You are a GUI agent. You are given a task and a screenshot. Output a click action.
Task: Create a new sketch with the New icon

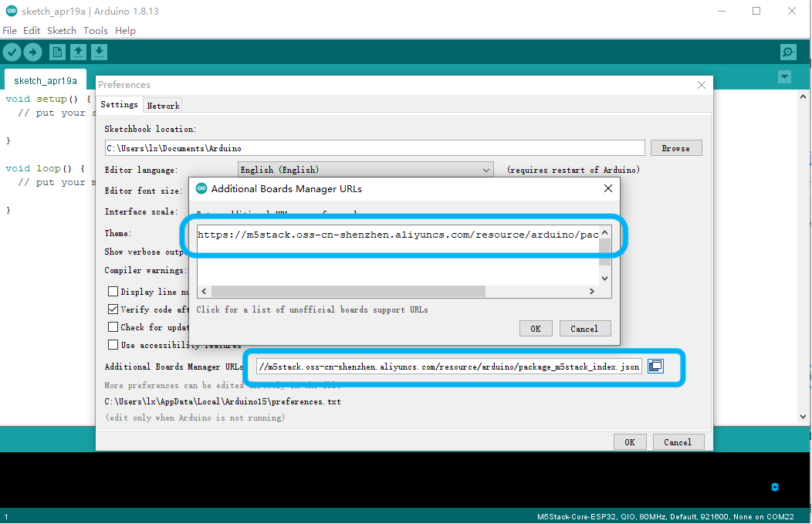coord(57,52)
